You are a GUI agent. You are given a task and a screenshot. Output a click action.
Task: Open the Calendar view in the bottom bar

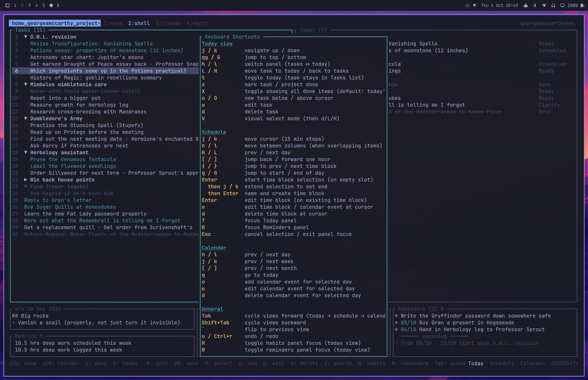532,364
